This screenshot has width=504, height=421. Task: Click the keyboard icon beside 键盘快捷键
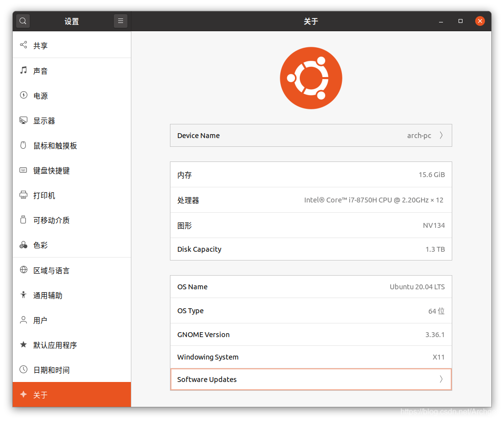pyautogui.click(x=23, y=170)
